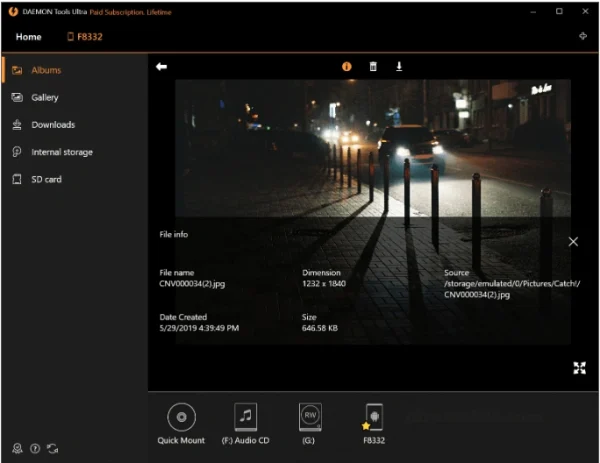Screen dimensions: 600x463
Task: Click the SD card icon
Action: tap(17, 179)
